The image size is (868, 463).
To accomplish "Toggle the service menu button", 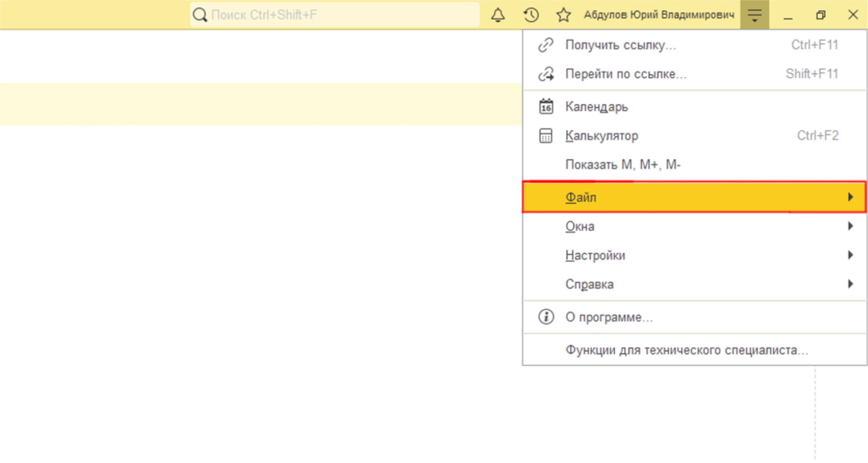I will [x=755, y=15].
